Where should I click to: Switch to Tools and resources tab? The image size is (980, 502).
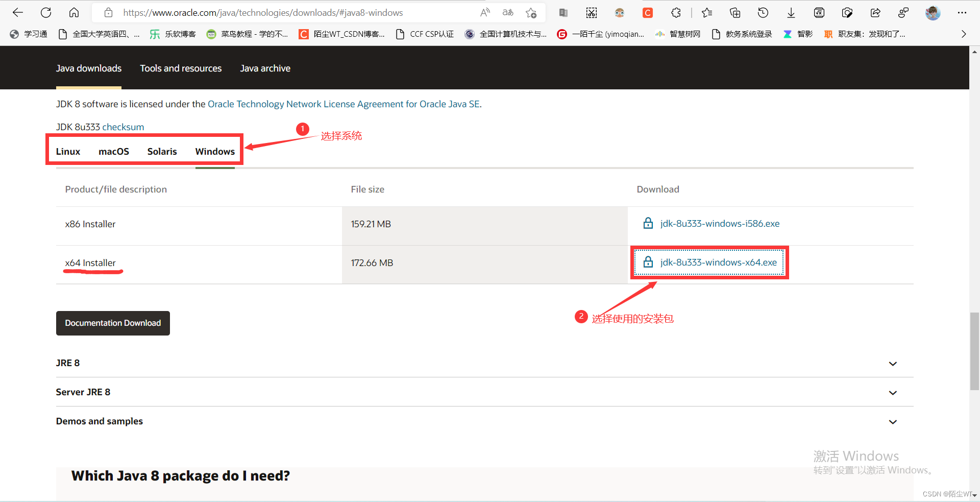coord(181,68)
